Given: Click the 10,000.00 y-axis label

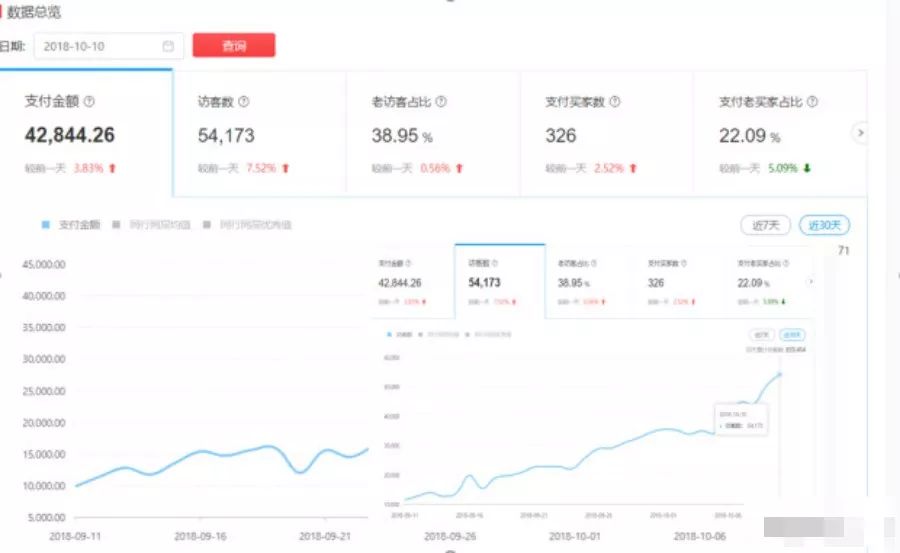Looking at the screenshot, I should coord(44,486).
